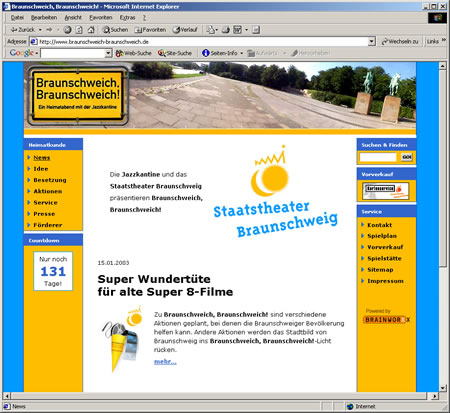Click the Google toolbar search field
This screenshot has width=450, height=413.
[x=73, y=53]
